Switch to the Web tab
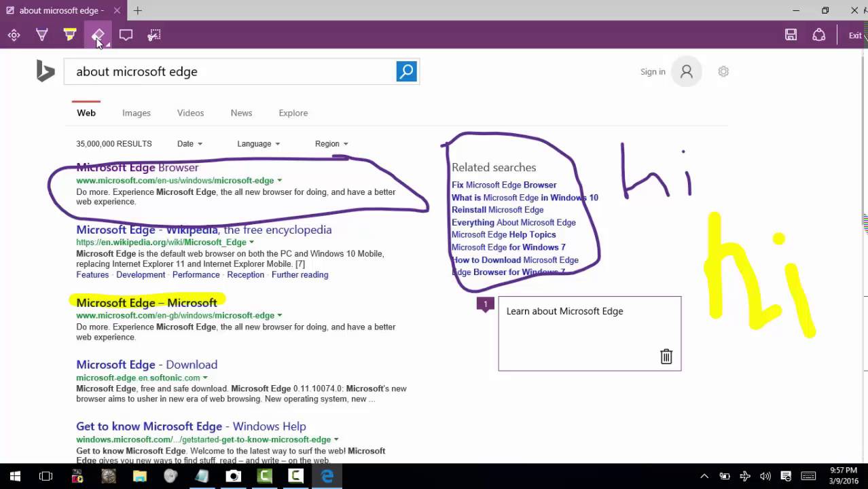868x489 pixels. [x=86, y=113]
